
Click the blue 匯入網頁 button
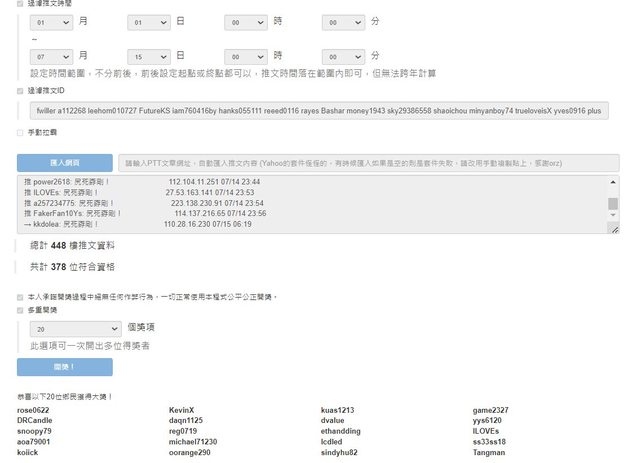coord(64,162)
